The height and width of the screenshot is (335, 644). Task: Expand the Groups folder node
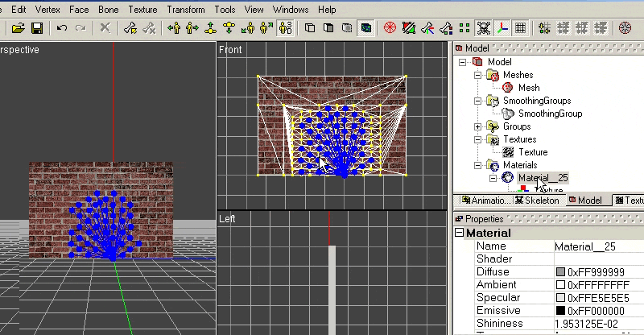(x=477, y=126)
